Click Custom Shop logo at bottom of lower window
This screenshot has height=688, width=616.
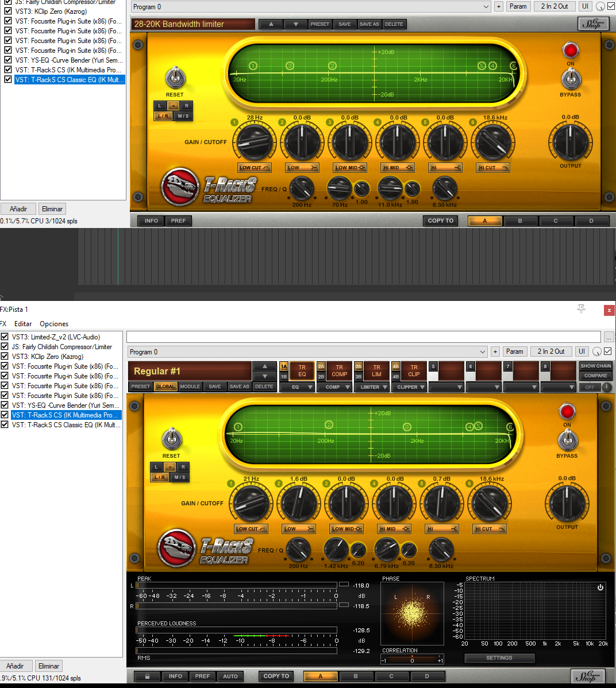tap(588, 676)
